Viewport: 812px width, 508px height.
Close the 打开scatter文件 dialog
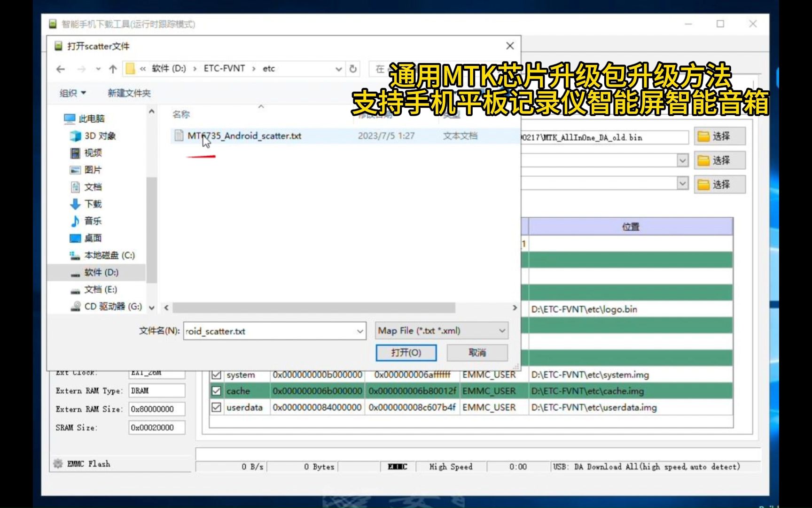point(510,46)
